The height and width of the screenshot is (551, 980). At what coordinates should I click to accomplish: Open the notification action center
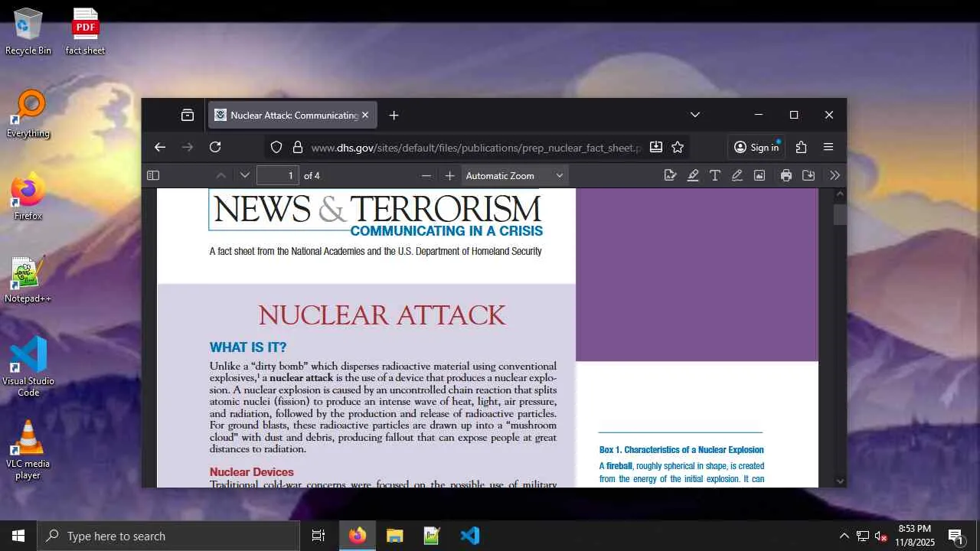pos(956,536)
